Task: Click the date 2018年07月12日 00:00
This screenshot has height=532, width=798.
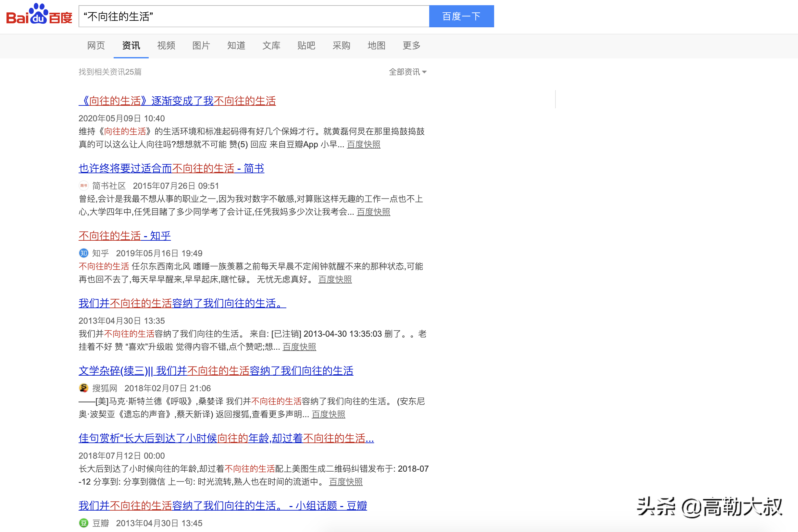Action: pos(121,456)
